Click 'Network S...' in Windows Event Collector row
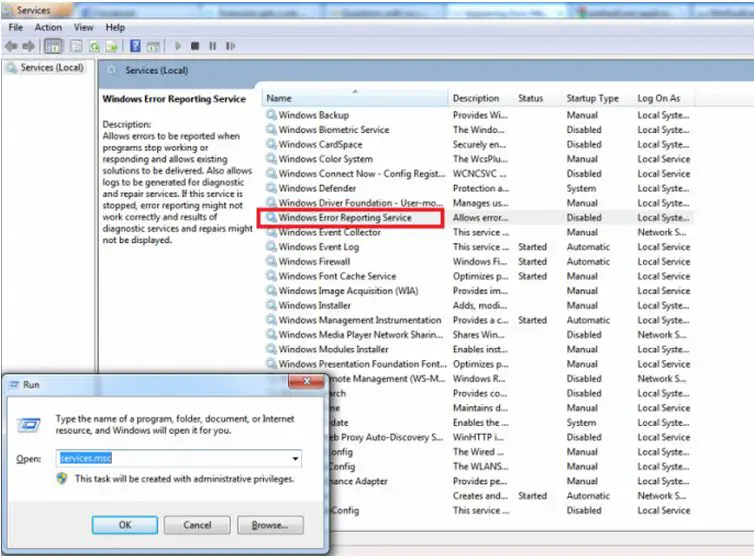This screenshot has width=754, height=559. click(662, 232)
